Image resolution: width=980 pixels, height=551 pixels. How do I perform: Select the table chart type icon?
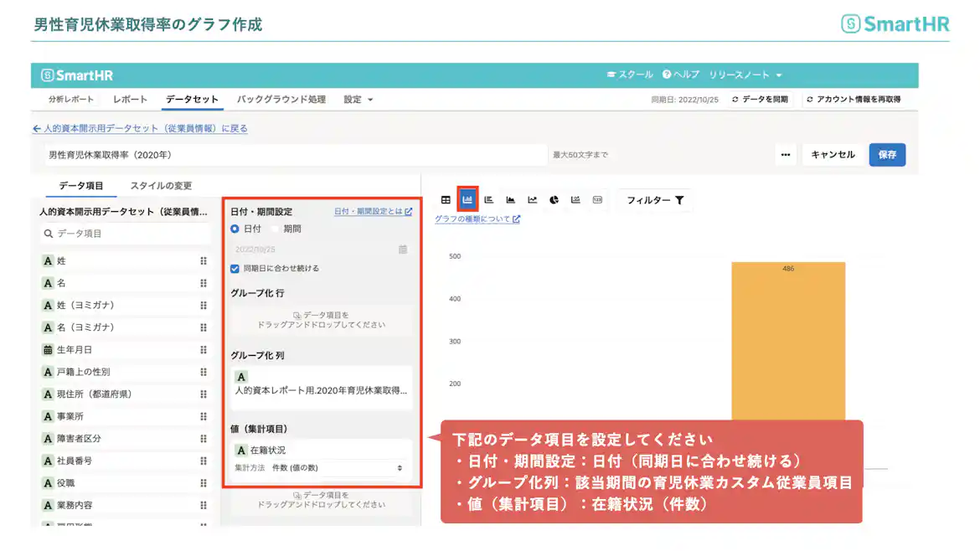pos(448,198)
